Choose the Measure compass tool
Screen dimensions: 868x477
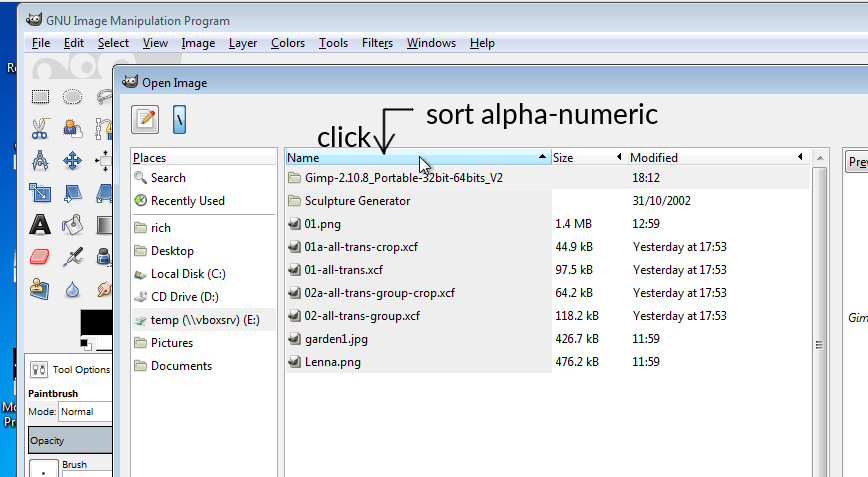tap(40, 160)
